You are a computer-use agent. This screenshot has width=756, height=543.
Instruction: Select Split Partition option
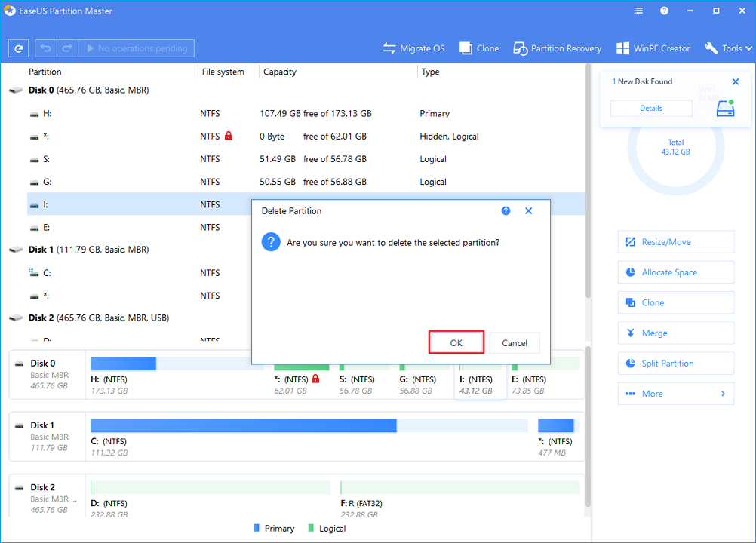pyautogui.click(x=676, y=364)
